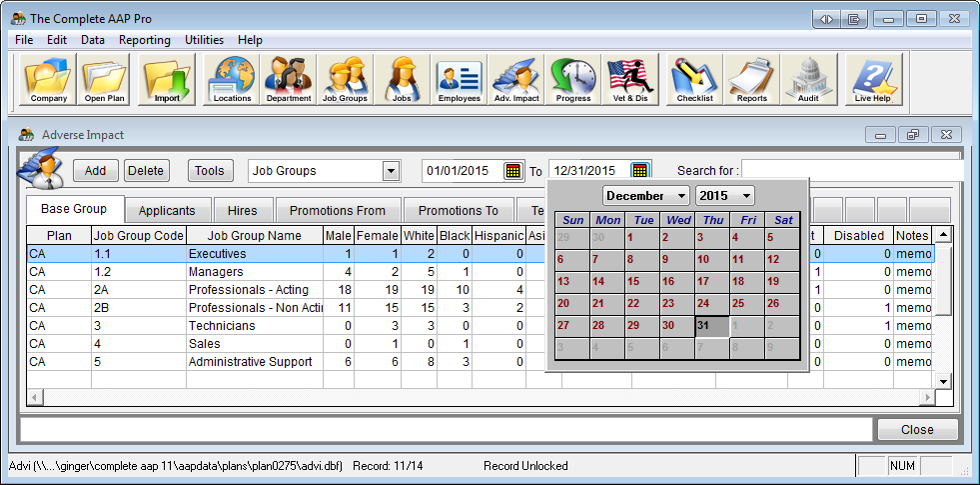Select the Administrative Support row
Image resolution: width=980 pixels, height=485 pixels.
[x=480, y=362]
